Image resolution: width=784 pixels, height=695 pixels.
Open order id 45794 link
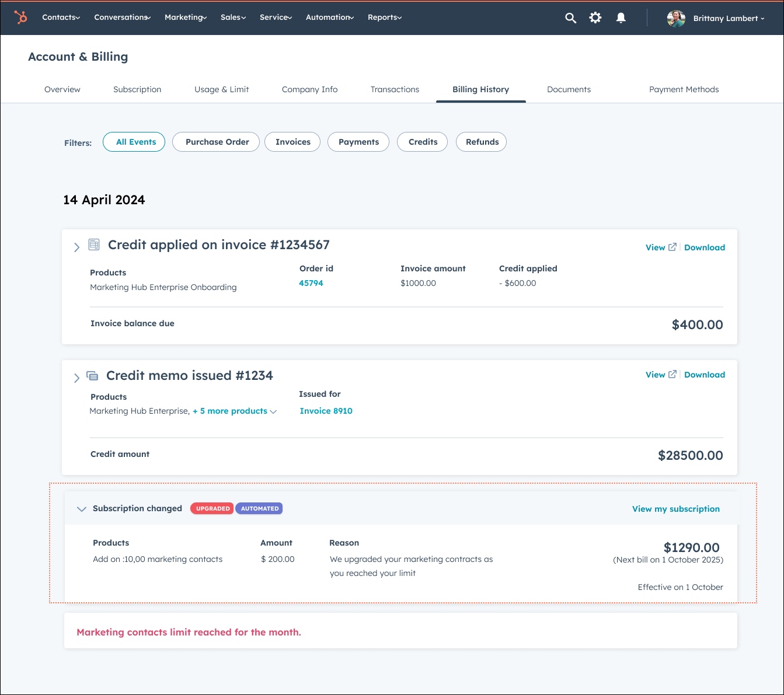click(x=311, y=283)
